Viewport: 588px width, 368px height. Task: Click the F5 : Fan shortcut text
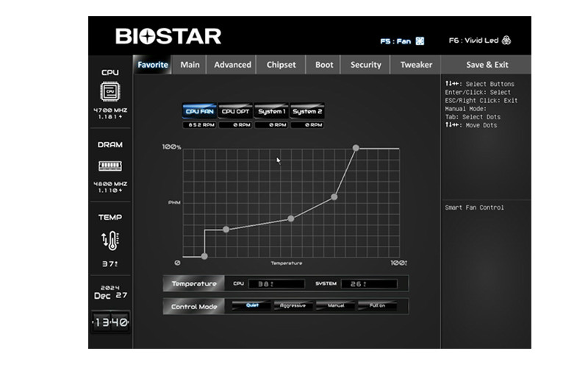[x=395, y=41]
